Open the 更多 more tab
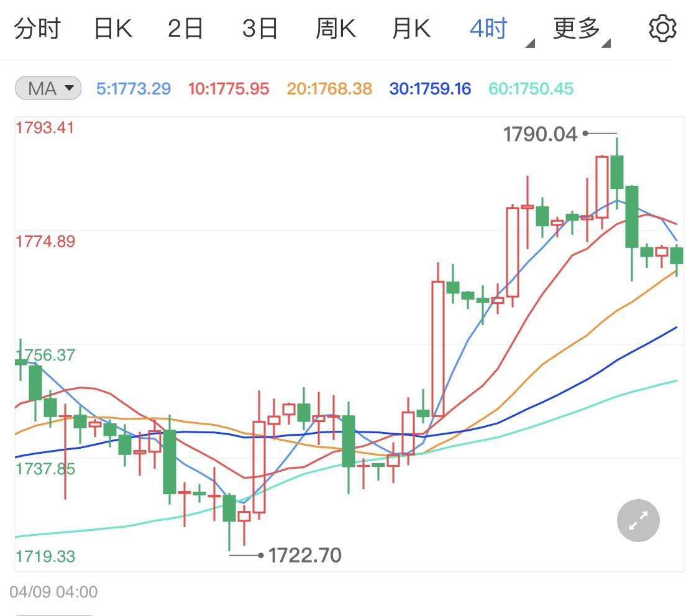This screenshot has height=616, width=699. click(x=577, y=29)
